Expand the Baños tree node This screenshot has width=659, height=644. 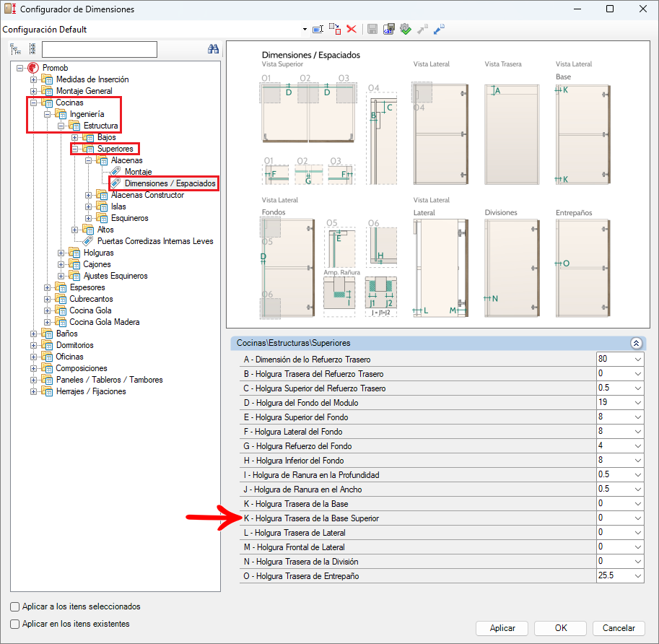click(34, 334)
